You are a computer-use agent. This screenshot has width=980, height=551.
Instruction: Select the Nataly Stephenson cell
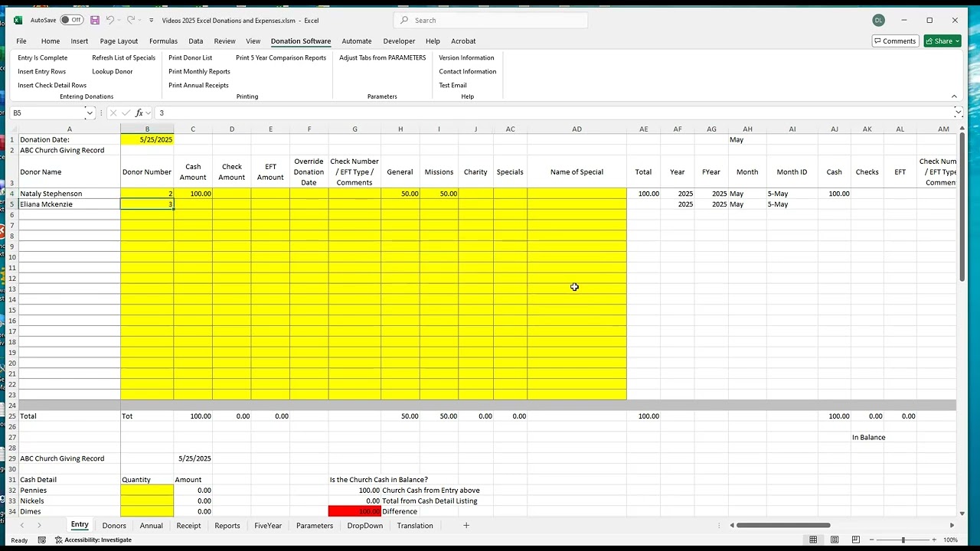click(x=69, y=194)
